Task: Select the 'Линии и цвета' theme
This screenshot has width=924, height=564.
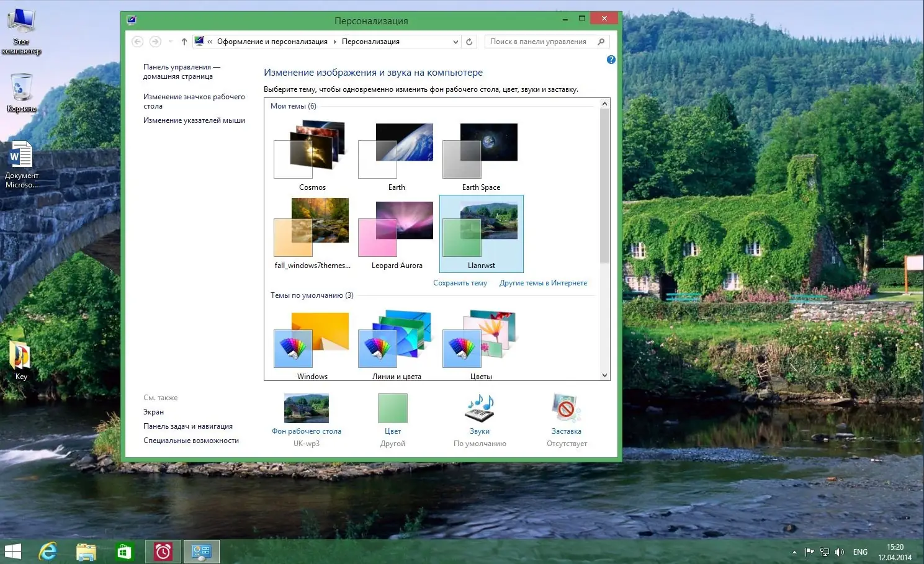Action: 397,345
